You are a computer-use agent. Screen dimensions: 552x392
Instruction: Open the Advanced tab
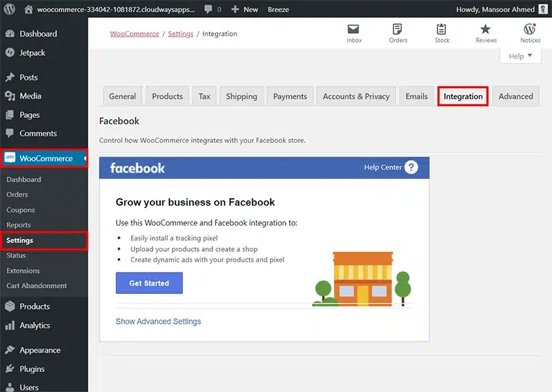515,96
